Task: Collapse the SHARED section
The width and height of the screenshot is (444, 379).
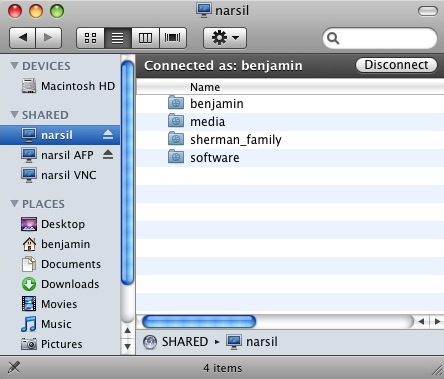Action: (x=14, y=115)
